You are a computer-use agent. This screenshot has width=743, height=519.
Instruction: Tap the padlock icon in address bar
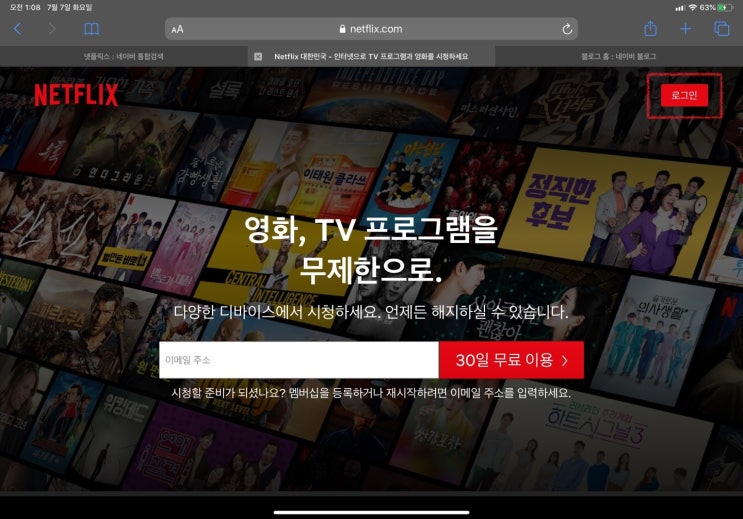[x=342, y=29]
